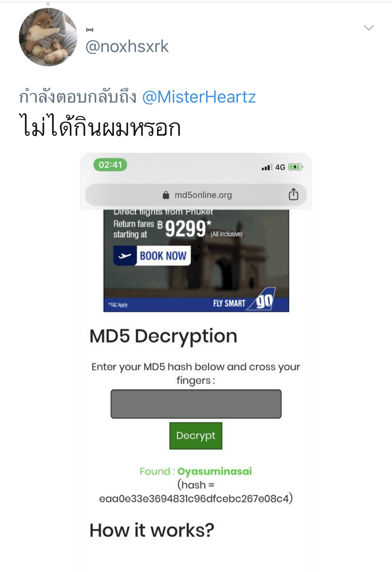Open the tweet options chevron menu
The image size is (392, 572).
point(369,28)
